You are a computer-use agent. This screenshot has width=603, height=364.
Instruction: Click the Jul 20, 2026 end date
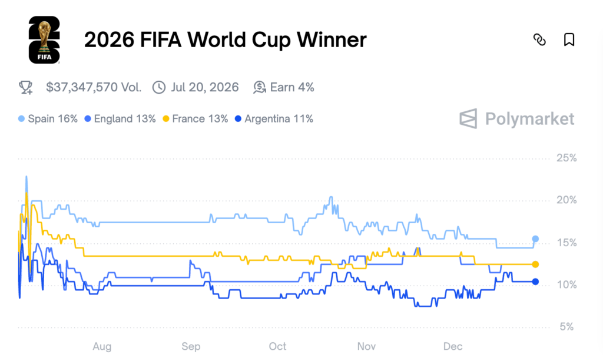(x=205, y=88)
